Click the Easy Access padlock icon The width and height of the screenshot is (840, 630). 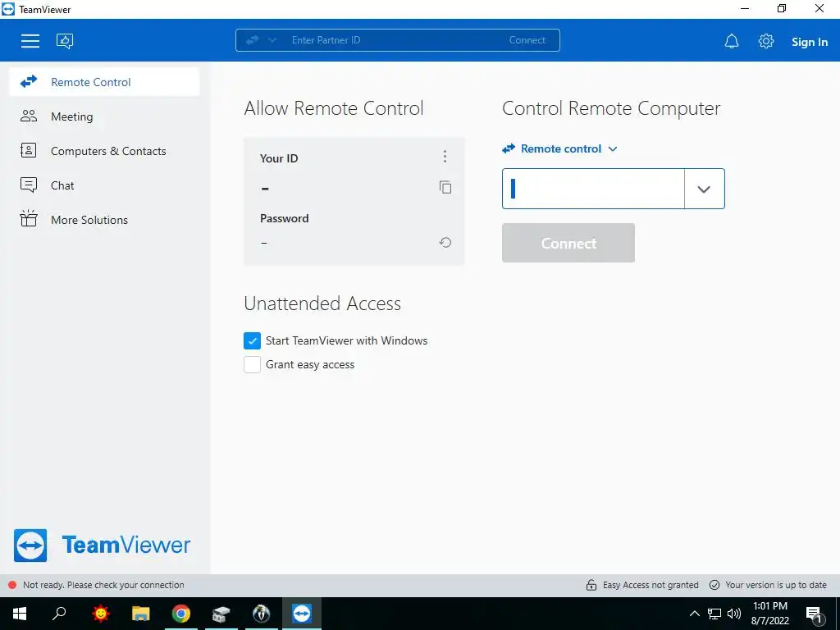tap(591, 584)
